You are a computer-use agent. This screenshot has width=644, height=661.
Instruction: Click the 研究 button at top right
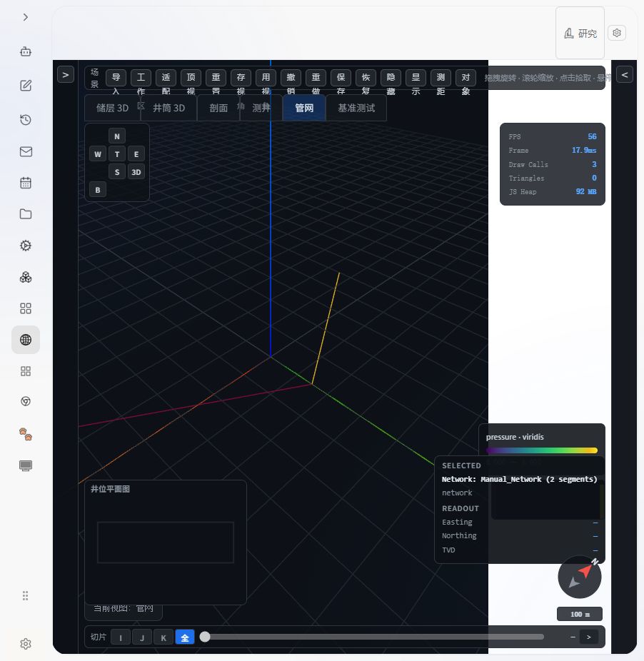point(580,33)
